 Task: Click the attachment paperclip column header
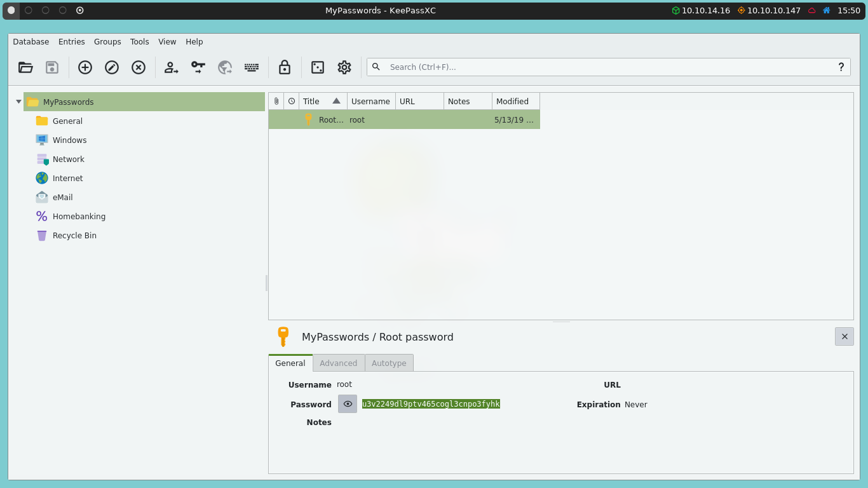276,101
